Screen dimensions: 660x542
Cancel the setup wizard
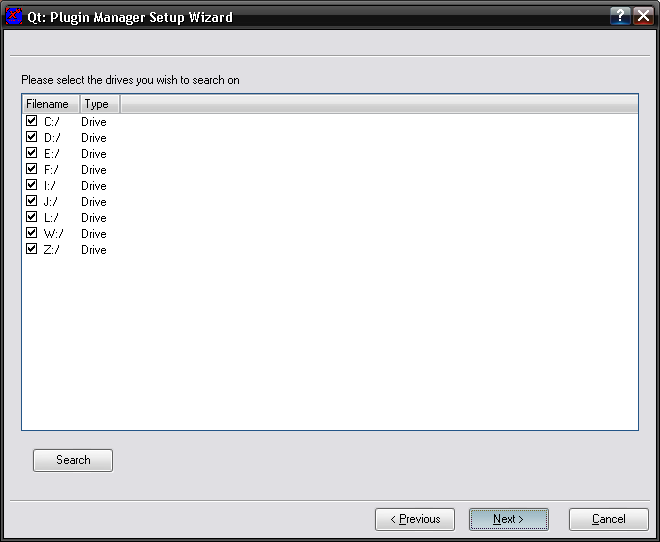(x=608, y=519)
